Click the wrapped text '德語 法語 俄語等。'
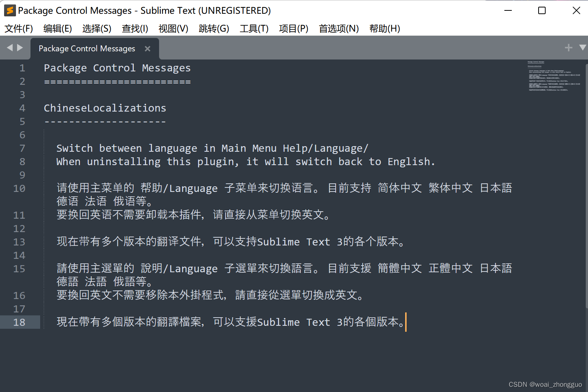Image resolution: width=588 pixels, height=392 pixels. pos(104,282)
